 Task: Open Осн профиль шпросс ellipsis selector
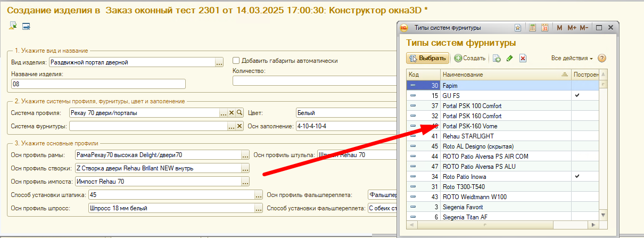pyautogui.click(x=259, y=208)
